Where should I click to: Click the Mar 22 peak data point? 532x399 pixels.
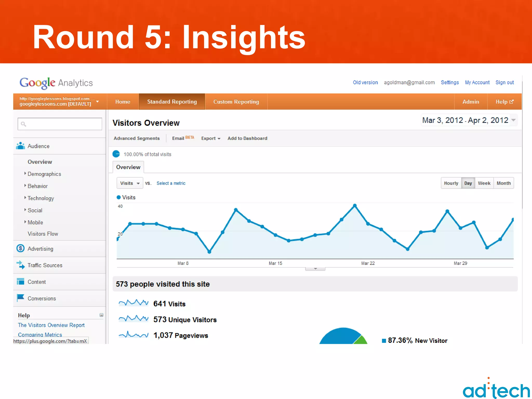(x=355, y=206)
